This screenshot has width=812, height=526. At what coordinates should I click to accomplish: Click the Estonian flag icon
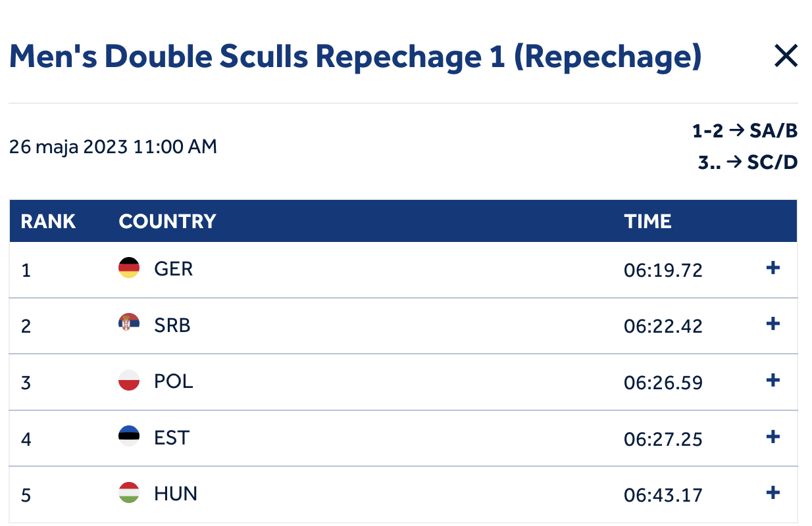pyautogui.click(x=129, y=437)
